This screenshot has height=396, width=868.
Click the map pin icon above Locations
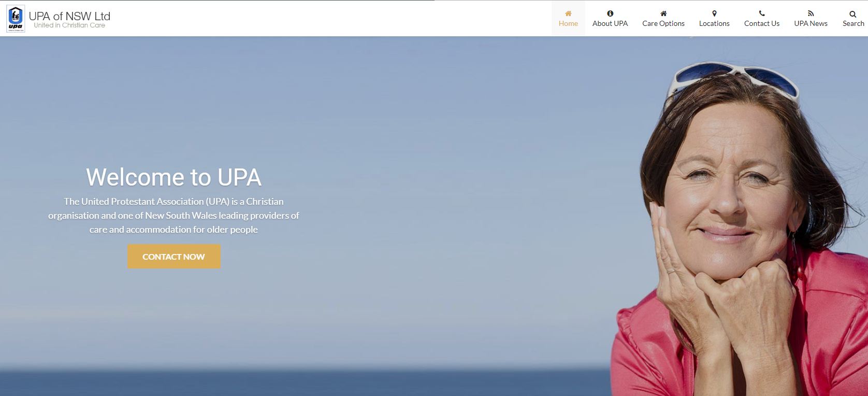click(714, 13)
